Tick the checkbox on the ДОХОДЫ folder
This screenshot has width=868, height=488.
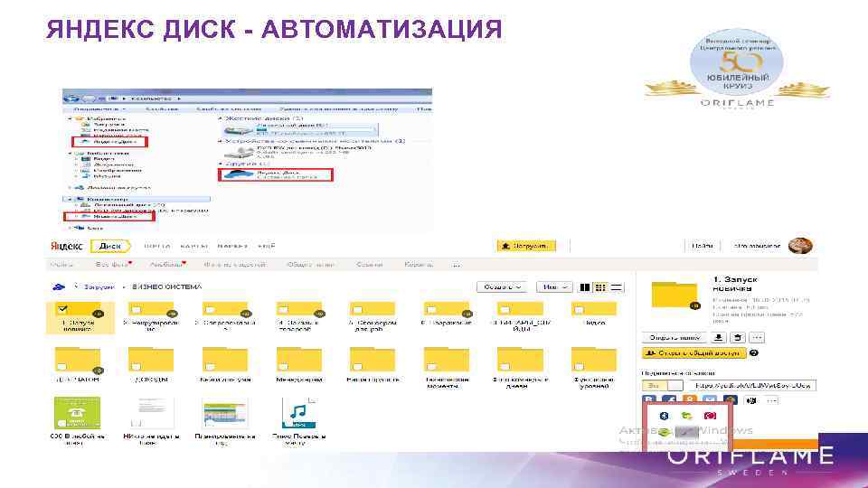point(137,366)
